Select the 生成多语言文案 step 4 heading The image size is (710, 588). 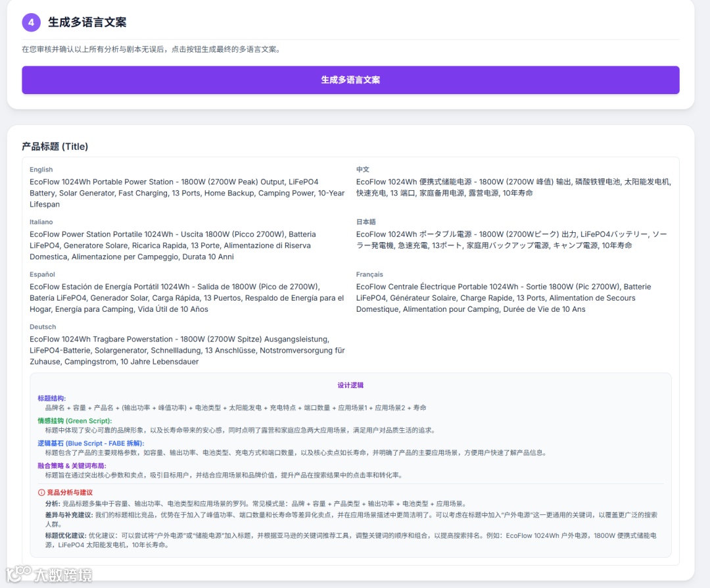pyautogui.click(x=87, y=22)
